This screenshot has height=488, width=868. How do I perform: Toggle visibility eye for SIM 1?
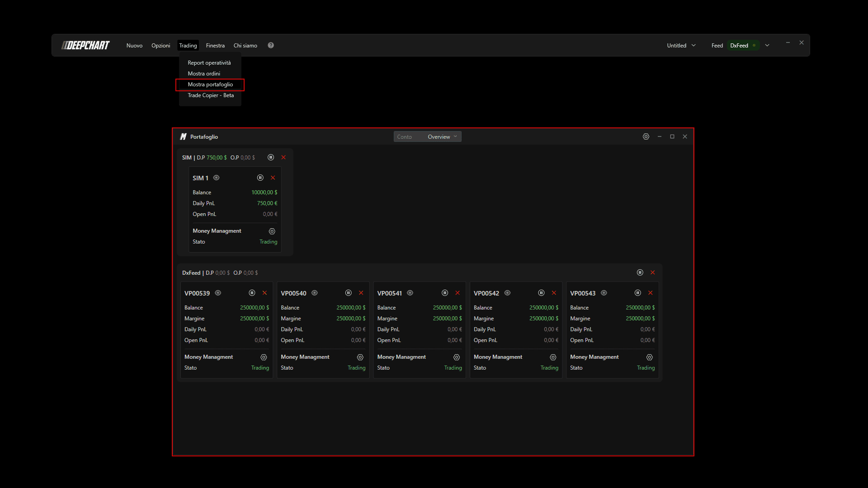coord(217,178)
